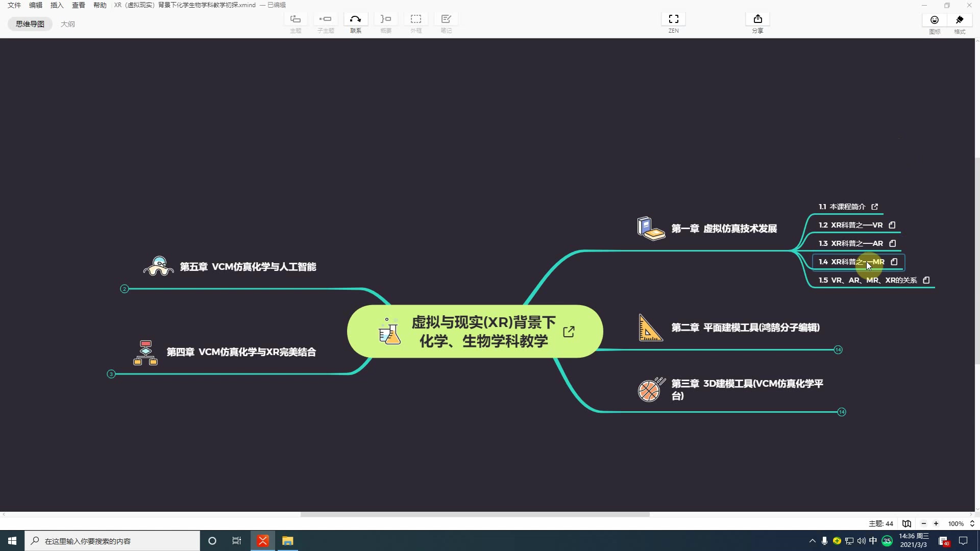
Task: Select topic 第四章 VCM仿真化学与XR完美结合
Action: (241, 352)
